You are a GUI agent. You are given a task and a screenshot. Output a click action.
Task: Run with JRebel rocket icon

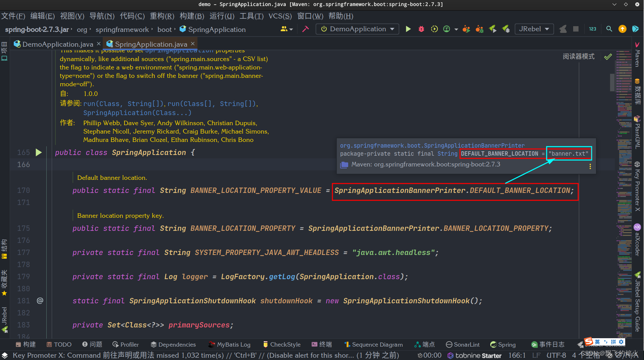coord(493,29)
